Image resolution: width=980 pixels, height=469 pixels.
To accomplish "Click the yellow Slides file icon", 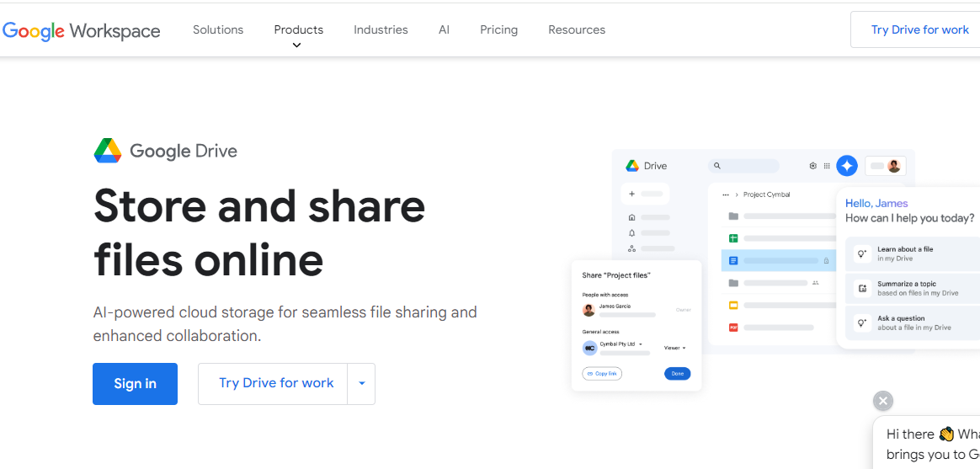I will [734, 305].
